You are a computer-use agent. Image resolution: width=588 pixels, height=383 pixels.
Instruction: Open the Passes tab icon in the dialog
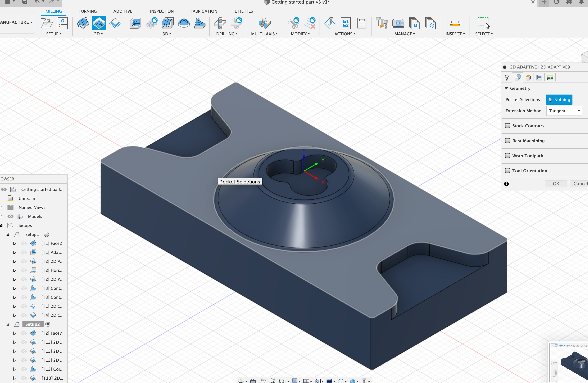(x=539, y=78)
